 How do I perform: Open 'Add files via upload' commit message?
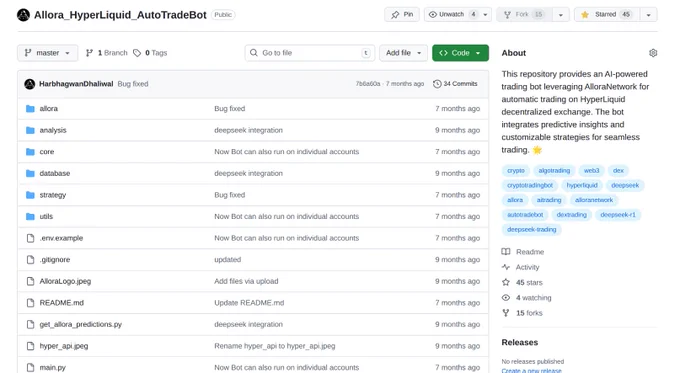pyautogui.click(x=246, y=281)
